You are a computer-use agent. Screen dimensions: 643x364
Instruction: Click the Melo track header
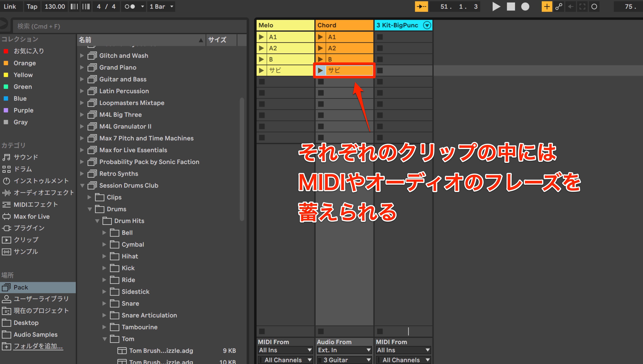285,25
